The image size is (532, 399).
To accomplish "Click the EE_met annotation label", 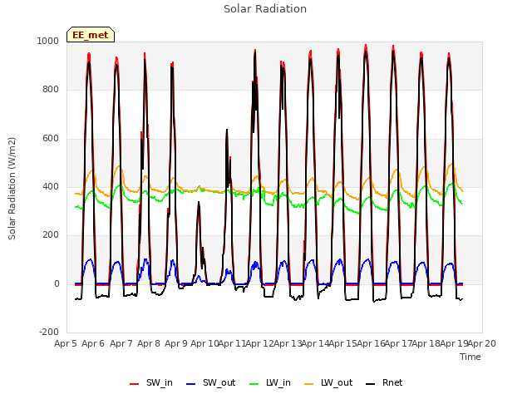I will 91,35.
